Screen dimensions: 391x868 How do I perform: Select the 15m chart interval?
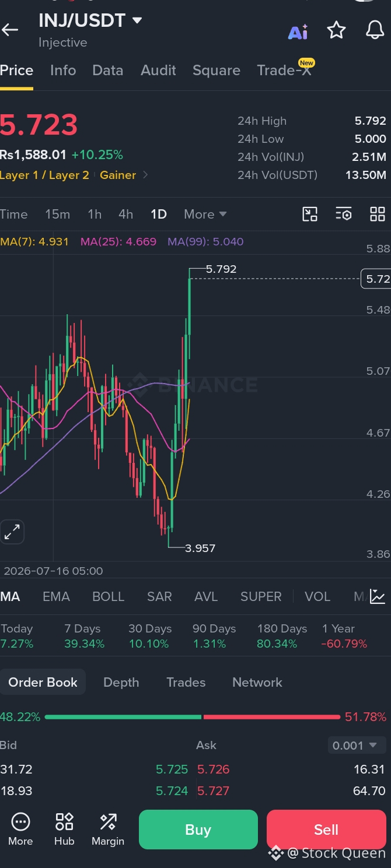click(x=58, y=214)
